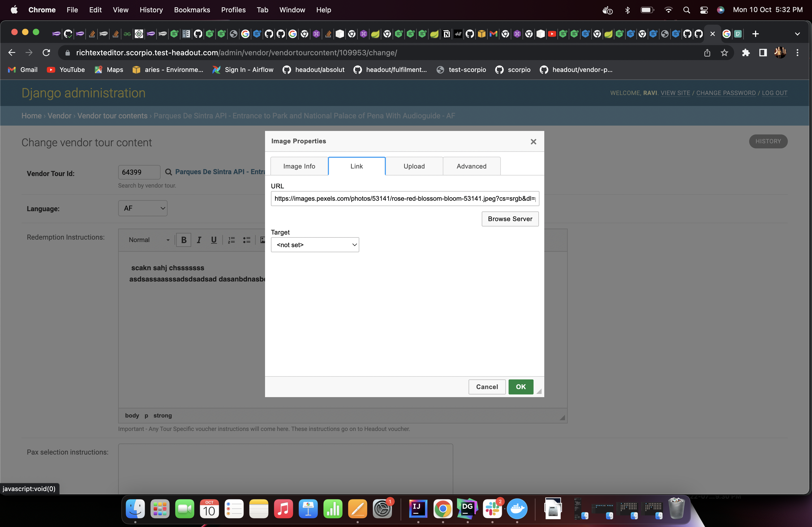Cancel the Image Properties dialog

(x=487, y=387)
